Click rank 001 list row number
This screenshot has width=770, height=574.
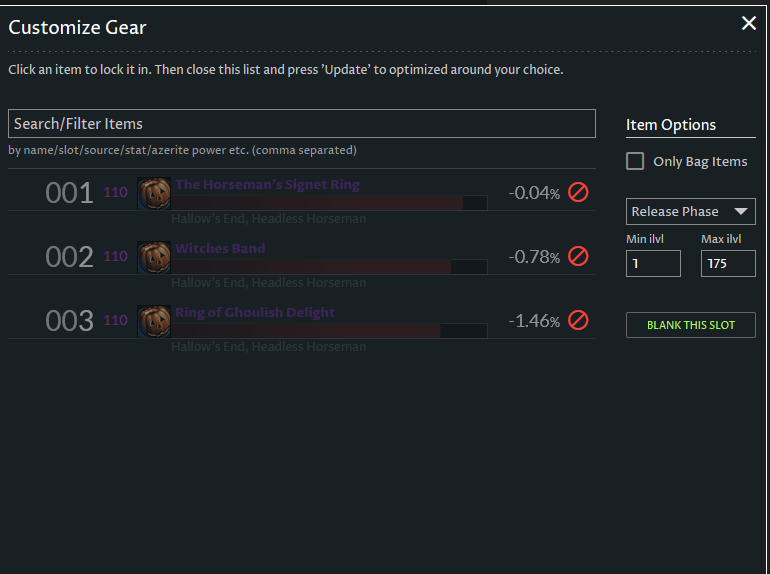coord(69,193)
